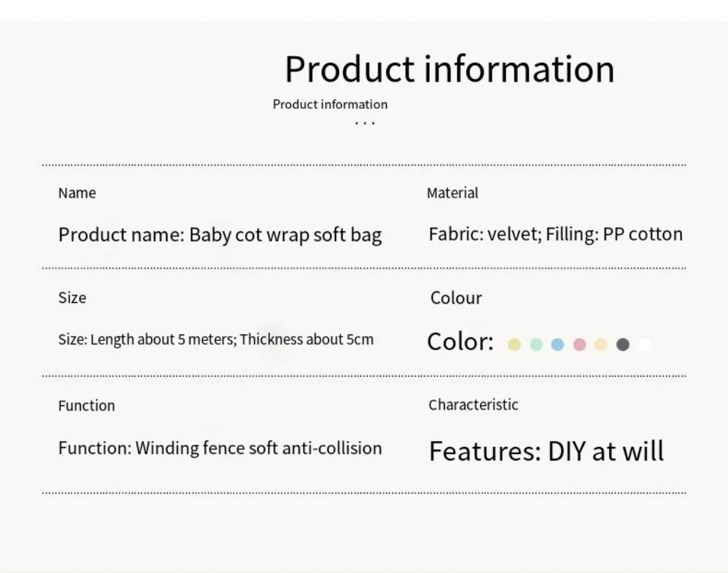This screenshot has height=573, width=728.
Task: Select the Features DIY at will text
Action: [547, 451]
